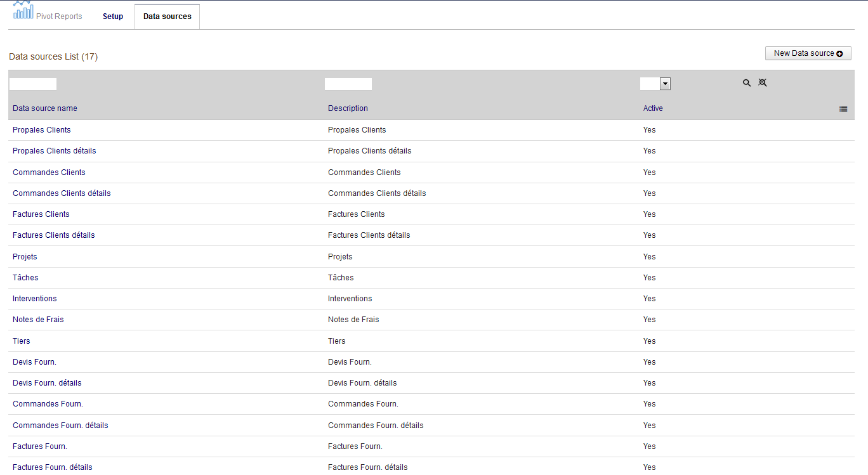Click the search magnifier icon

click(x=747, y=83)
